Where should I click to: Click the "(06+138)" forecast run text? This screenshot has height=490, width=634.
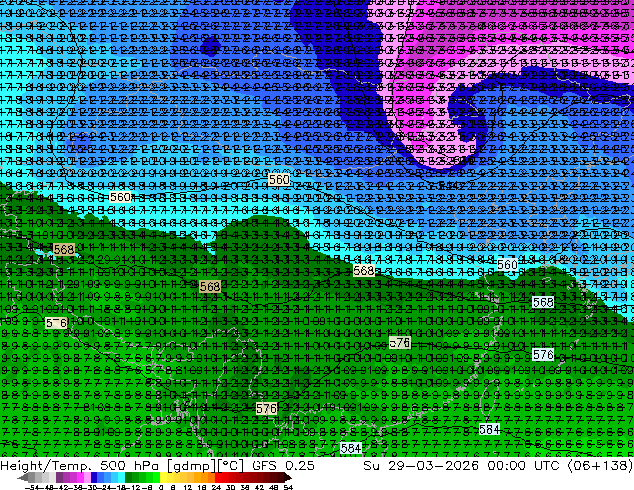click(600, 465)
